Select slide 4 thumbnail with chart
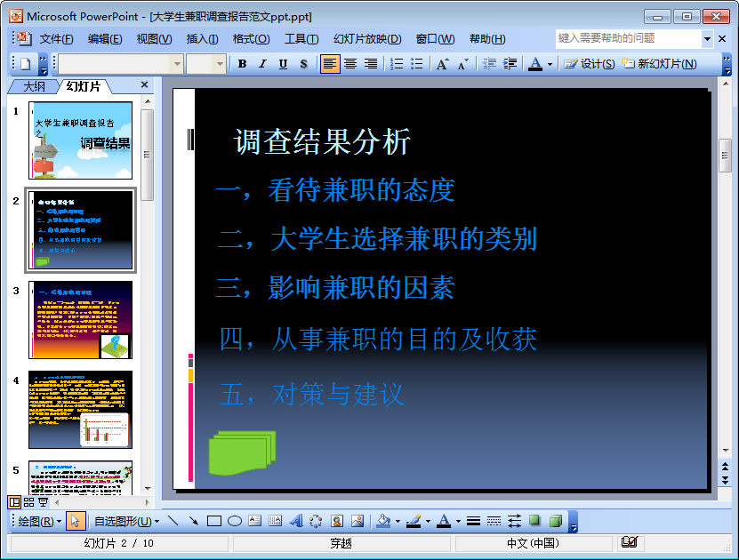Screen dimensions: 739x560 coord(81,410)
